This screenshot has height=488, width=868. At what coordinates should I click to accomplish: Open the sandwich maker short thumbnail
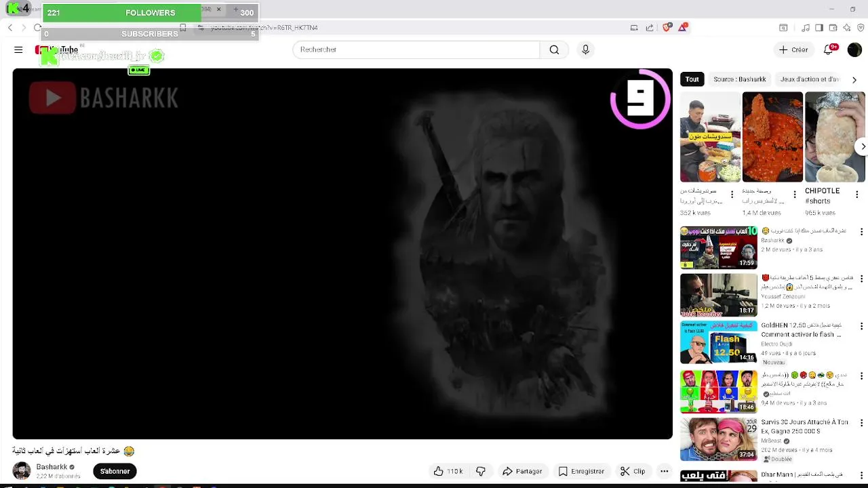[x=710, y=137]
